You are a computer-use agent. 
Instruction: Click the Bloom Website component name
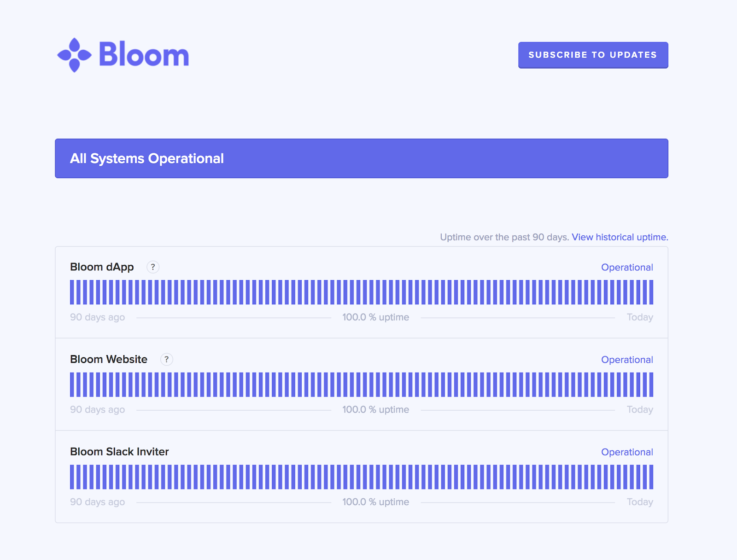(x=109, y=359)
